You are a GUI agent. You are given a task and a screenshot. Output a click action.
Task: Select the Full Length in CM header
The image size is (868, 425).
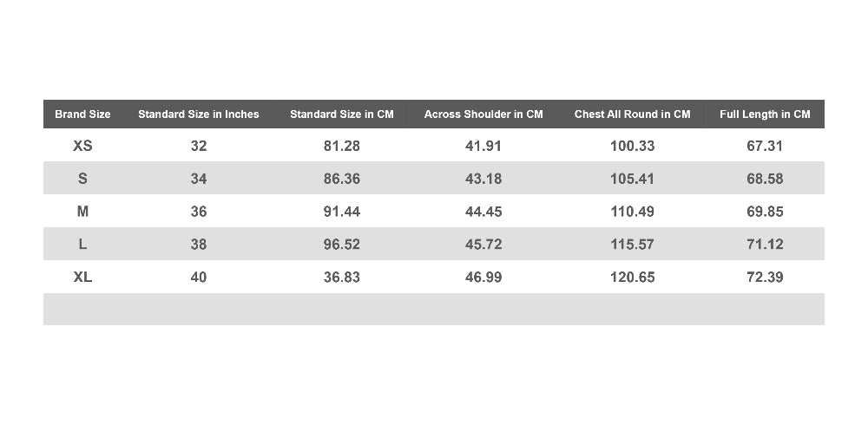click(765, 114)
